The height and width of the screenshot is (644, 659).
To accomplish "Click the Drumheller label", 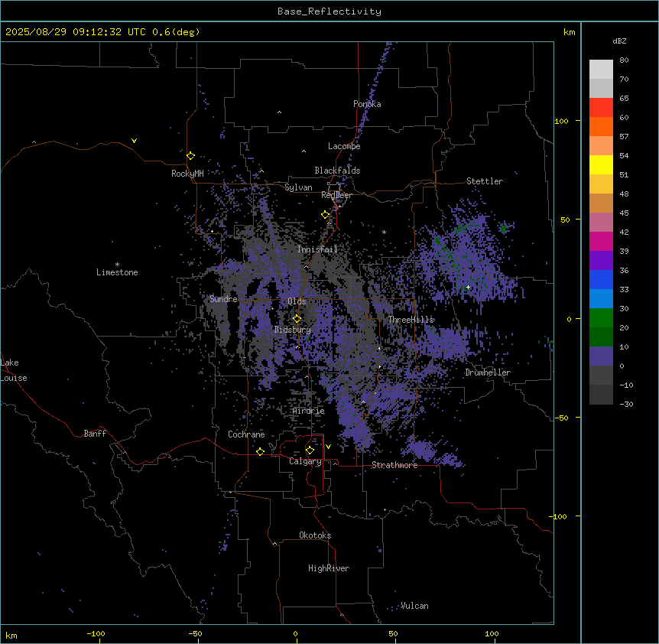I will click(488, 372).
